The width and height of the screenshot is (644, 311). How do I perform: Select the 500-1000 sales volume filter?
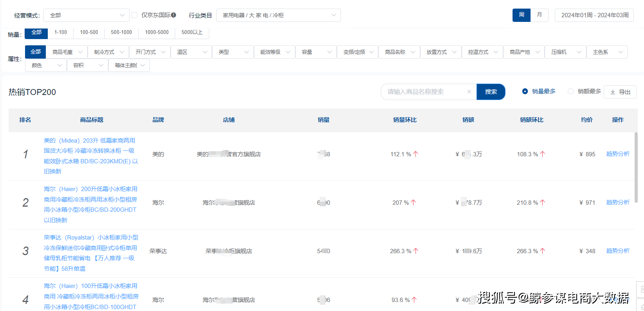(x=121, y=33)
